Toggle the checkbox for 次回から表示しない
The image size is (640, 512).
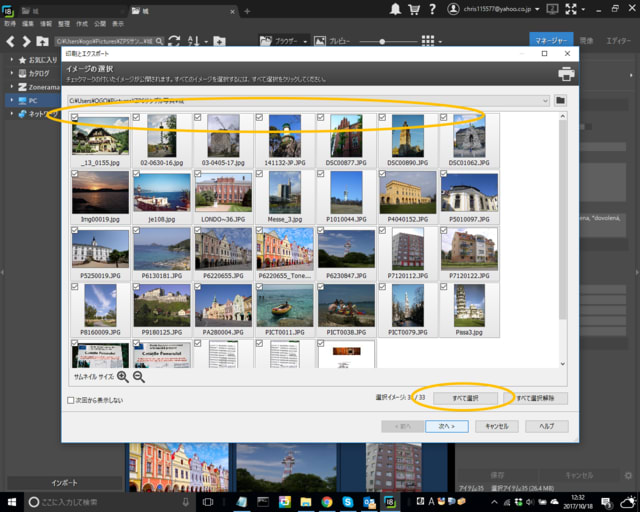tap(71, 400)
